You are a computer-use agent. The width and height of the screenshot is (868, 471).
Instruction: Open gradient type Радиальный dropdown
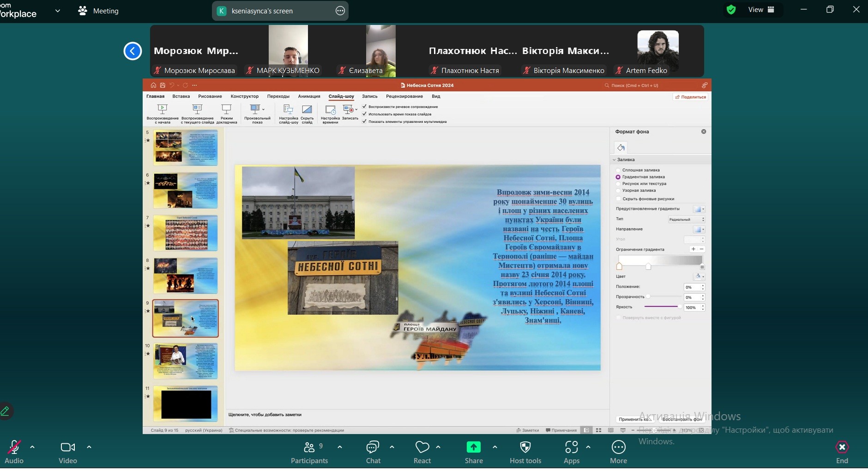pyautogui.click(x=687, y=219)
